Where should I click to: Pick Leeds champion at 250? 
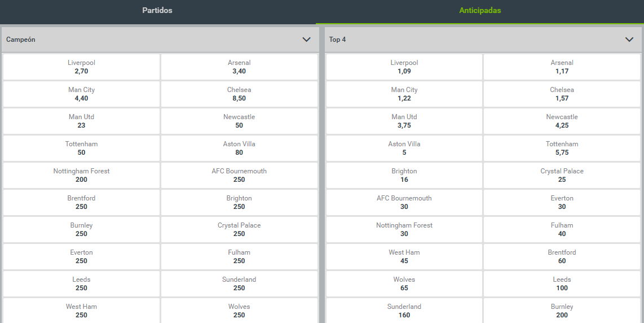pos(81,284)
